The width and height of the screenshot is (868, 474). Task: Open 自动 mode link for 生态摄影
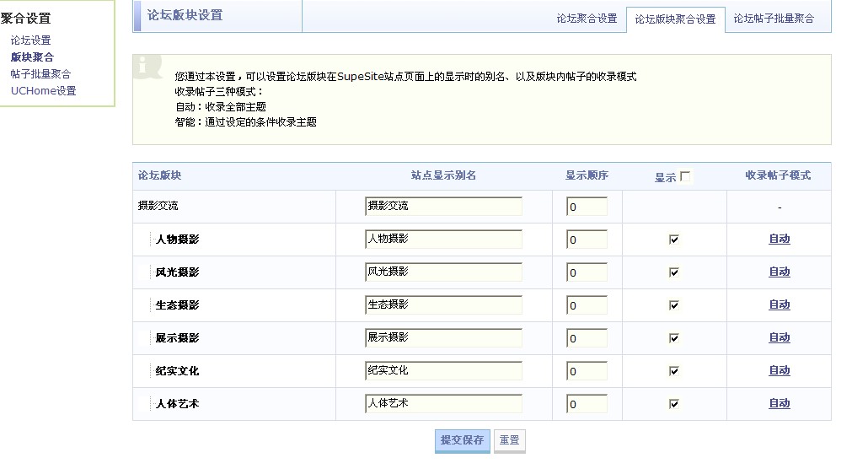coord(780,304)
